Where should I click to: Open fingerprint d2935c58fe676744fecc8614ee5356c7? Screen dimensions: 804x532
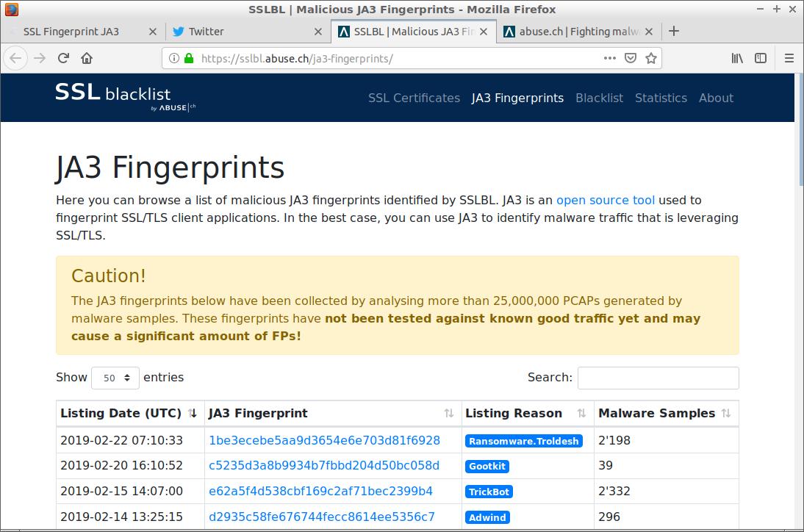click(321, 517)
